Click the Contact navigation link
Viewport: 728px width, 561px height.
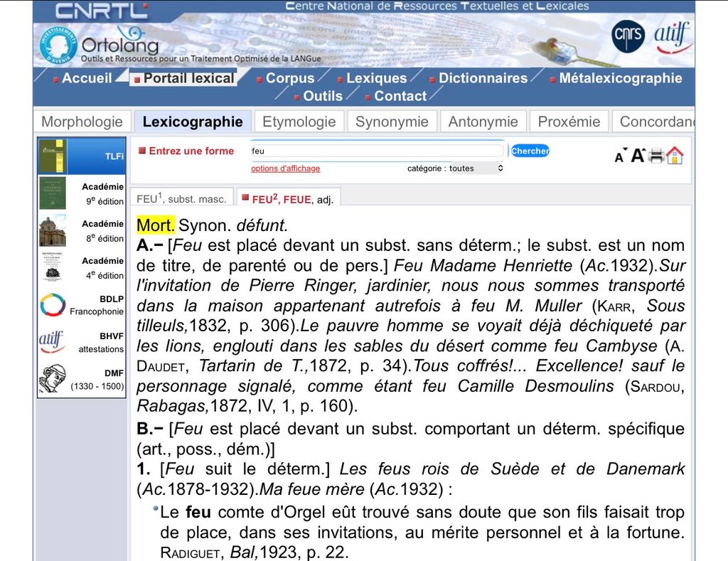coord(400,96)
